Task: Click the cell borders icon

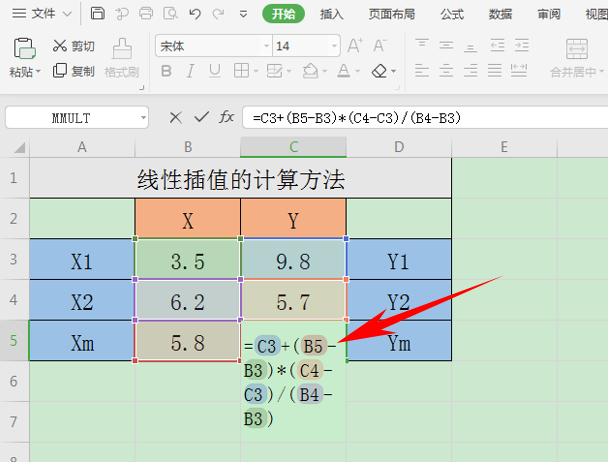Action: click(x=241, y=71)
